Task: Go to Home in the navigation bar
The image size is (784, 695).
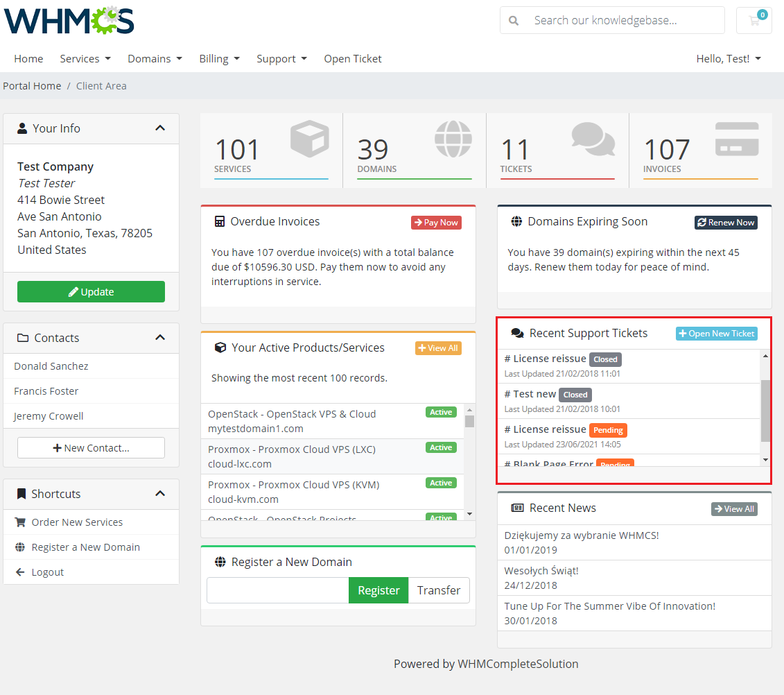Action: 28,58
